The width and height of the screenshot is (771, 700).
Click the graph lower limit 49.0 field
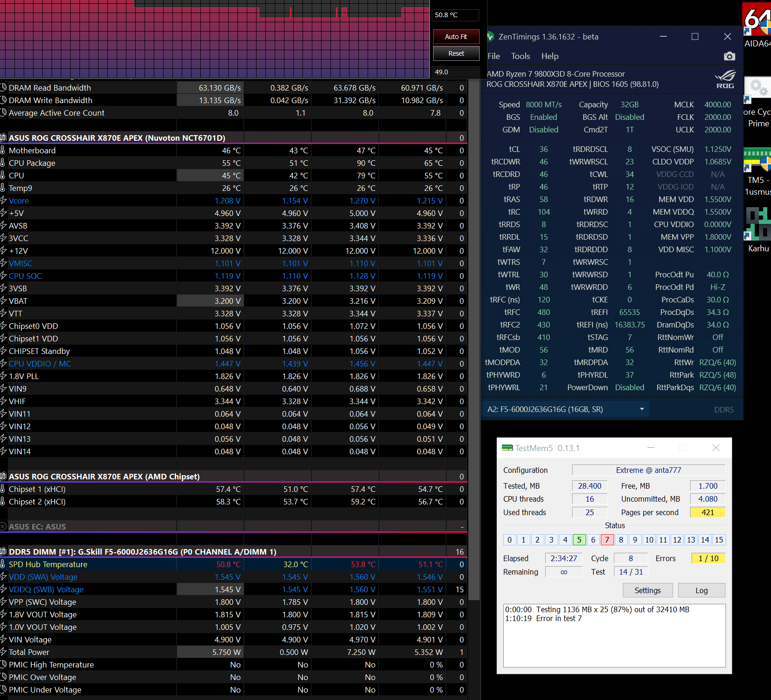(x=455, y=72)
